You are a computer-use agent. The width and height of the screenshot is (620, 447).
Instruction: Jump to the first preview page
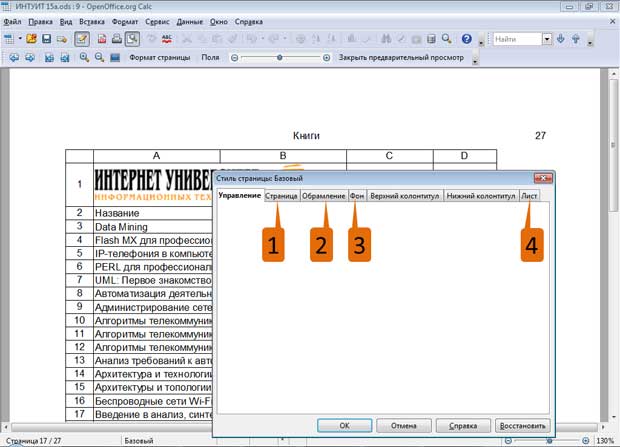click(49, 58)
